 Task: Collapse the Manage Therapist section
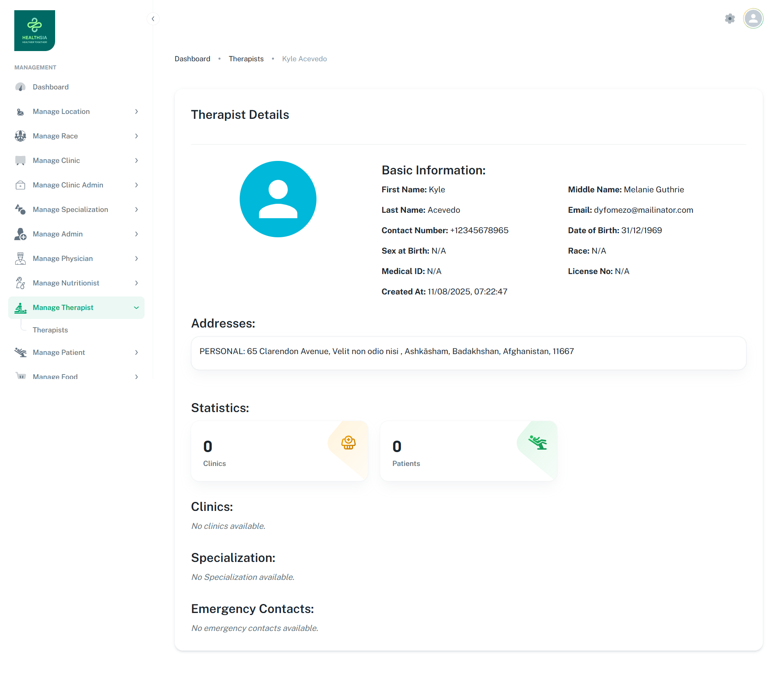tap(136, 308)
